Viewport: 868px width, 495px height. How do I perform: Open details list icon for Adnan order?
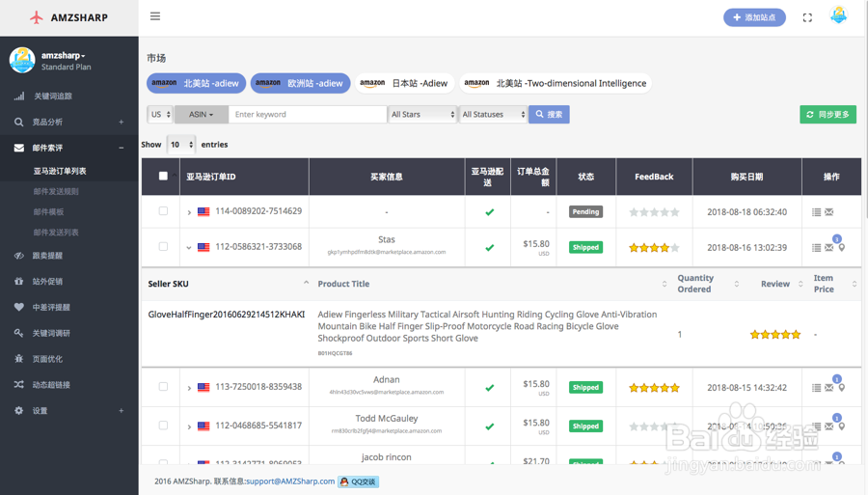click(x=817, y=388)
